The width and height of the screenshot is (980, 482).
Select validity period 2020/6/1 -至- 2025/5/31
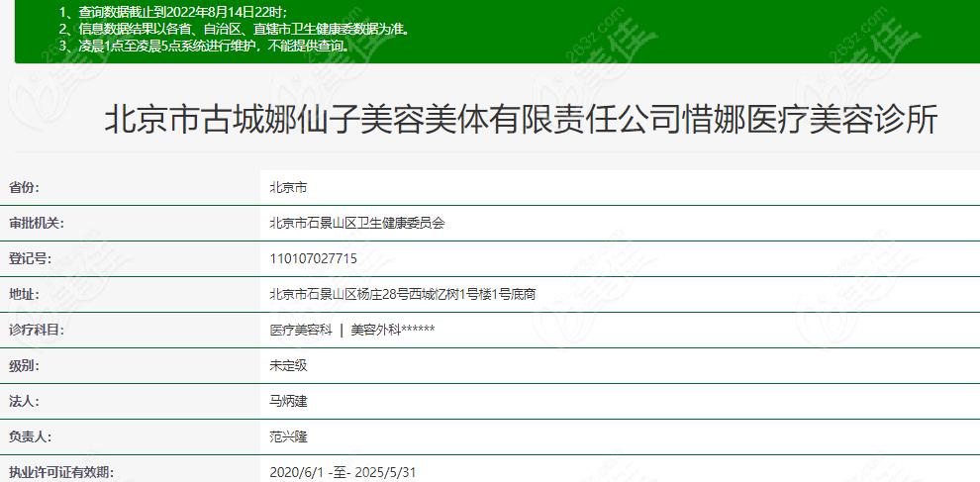tap(343, 472)
